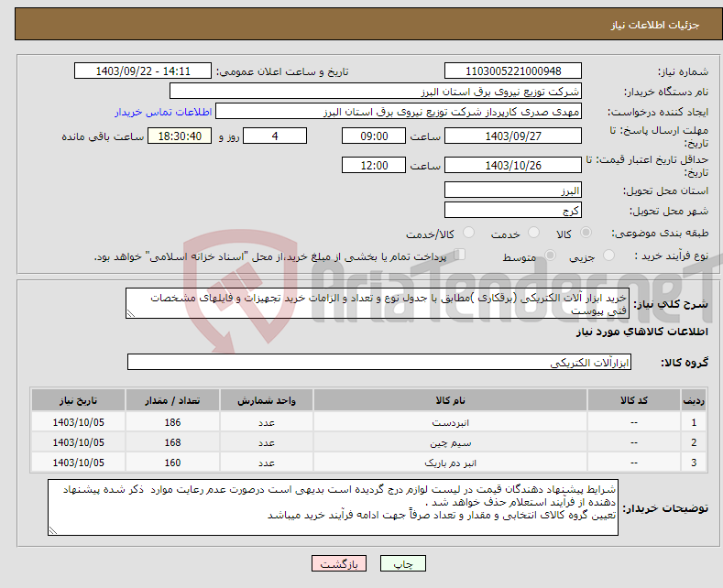Viewport: 723px width, 588px height.
Task: Select the کالا/خدمت radio button
Action: pyautogui.click(x=468, y=233)
